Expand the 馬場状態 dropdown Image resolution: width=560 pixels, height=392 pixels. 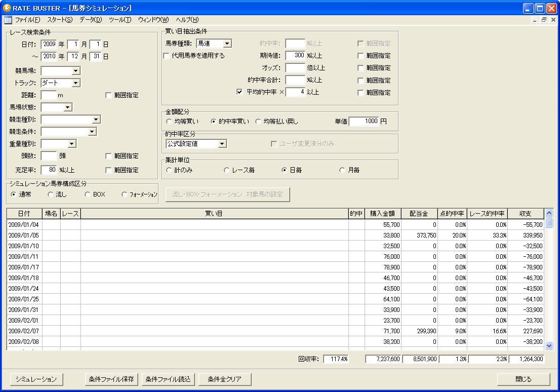point(68,107)
